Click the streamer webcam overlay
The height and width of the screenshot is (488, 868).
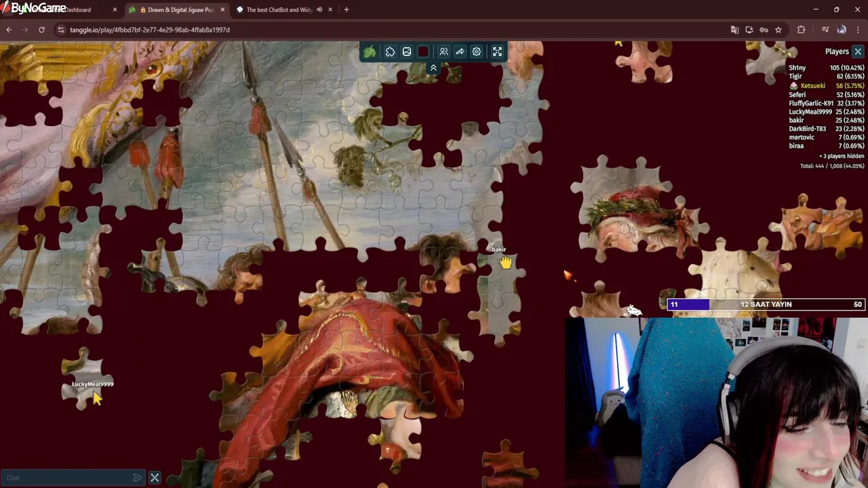click(x=716, y=403)
